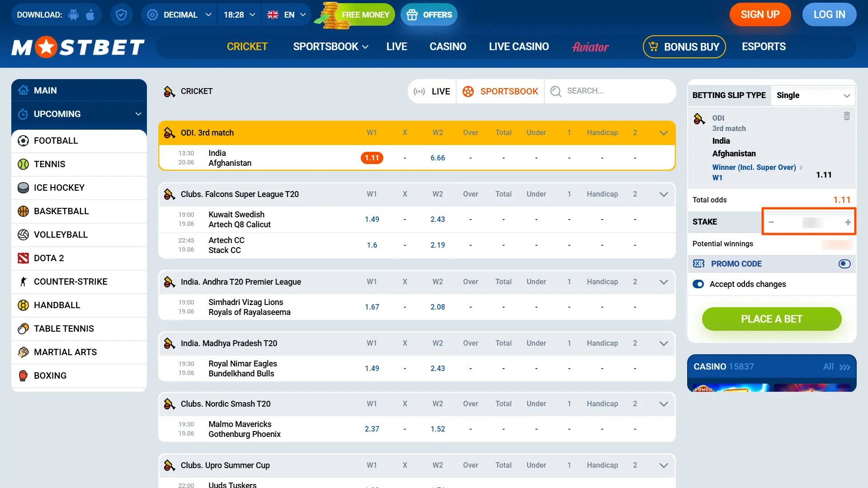The width and height of the screenshot is (868, 488).
Task: Open Volleyball in the sports sidebar
Action: pyautogui.click(x=79, y=235)
